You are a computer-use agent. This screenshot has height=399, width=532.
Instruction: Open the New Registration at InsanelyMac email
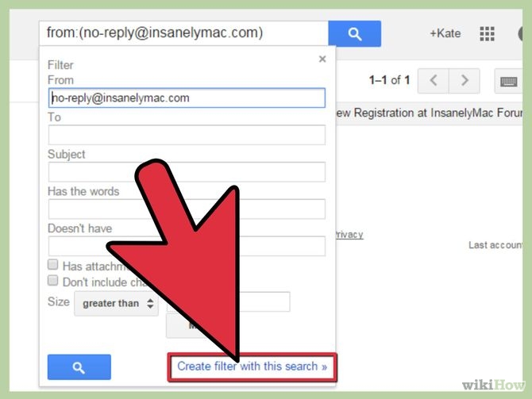429,113
